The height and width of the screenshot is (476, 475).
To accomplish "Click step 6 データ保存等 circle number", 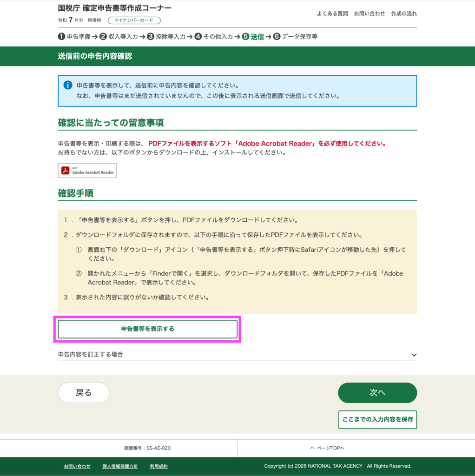I will pyautogui.click(x=277, y=37).
